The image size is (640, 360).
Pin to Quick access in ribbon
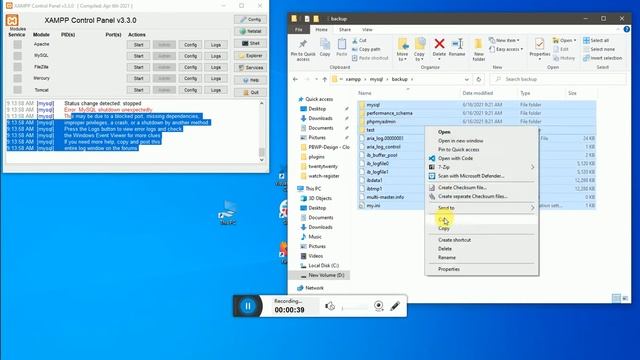coord(303,50)
